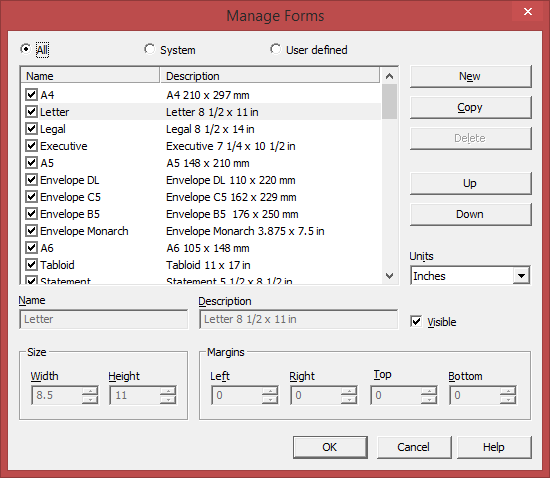This screenshot has width=550, height=478.
Task: Sort by the Name column header
Action: coord(90,76)
